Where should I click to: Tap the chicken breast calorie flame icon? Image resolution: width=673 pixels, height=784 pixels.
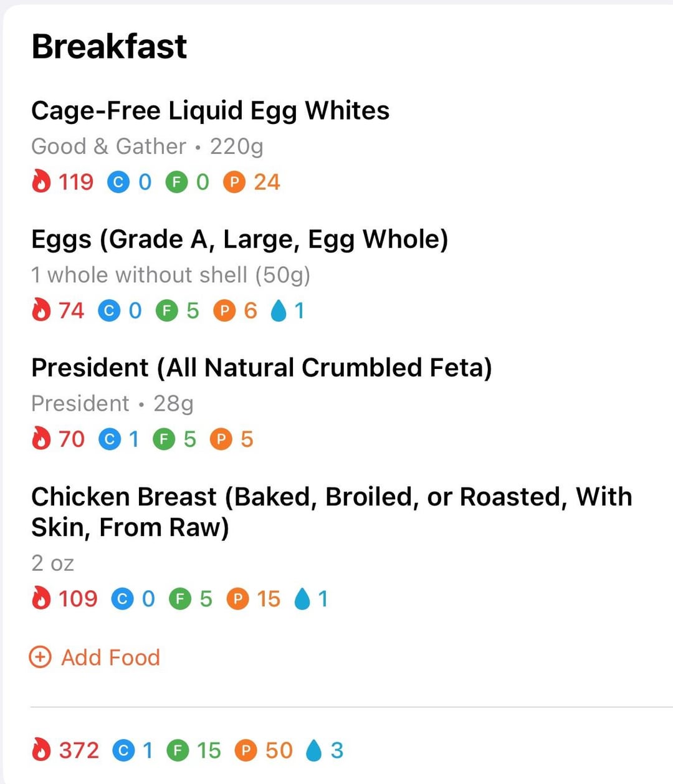[41, 599]
